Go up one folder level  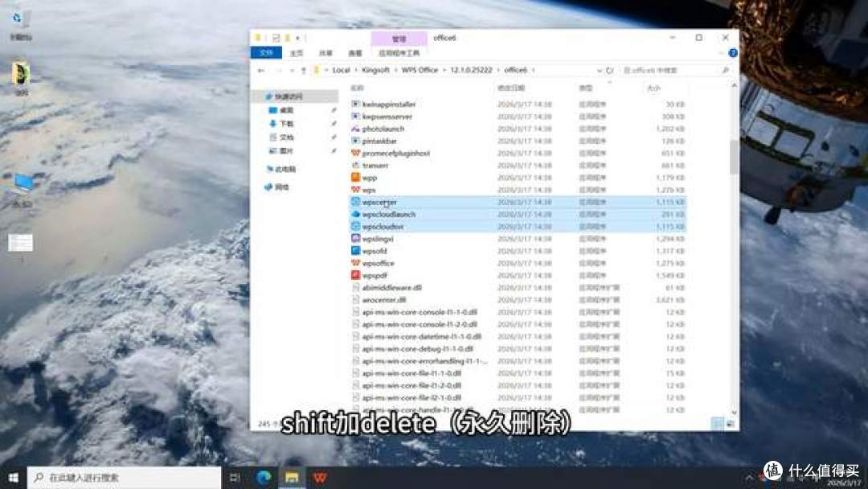click(303, 70)
